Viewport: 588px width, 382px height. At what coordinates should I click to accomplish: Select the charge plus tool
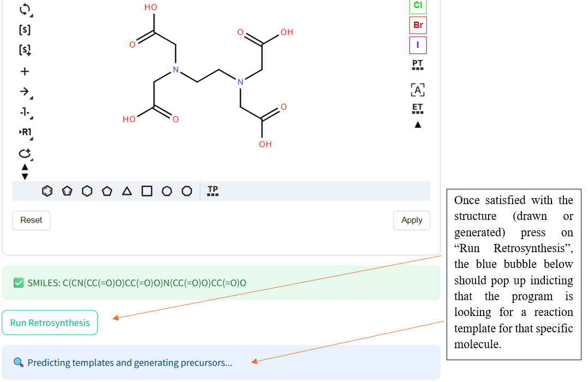coord(25,71)
